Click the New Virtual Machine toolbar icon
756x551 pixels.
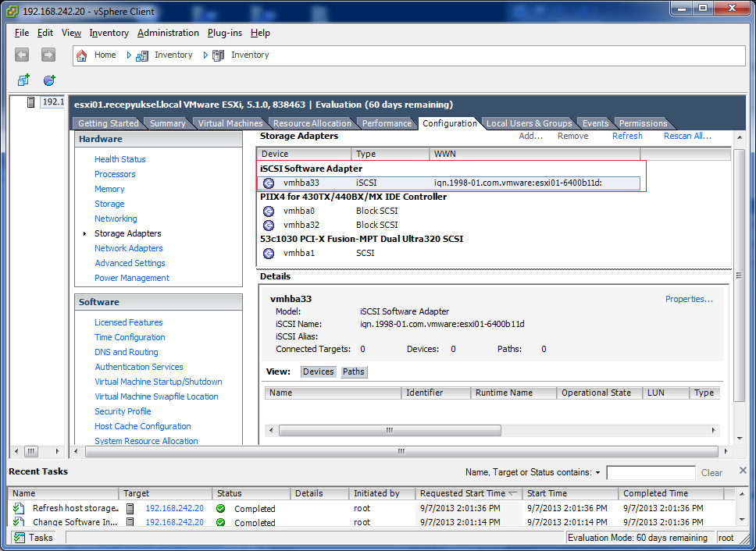pos(23,80)
